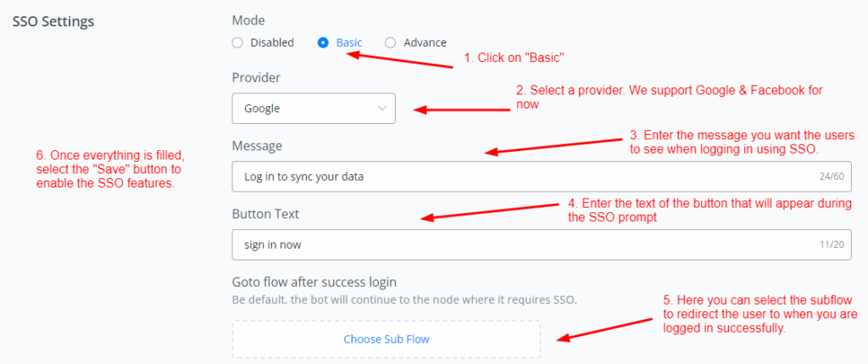Click the SSO Settings section heading
This screenshot has width=868, height=364.
tap(53, 20)
